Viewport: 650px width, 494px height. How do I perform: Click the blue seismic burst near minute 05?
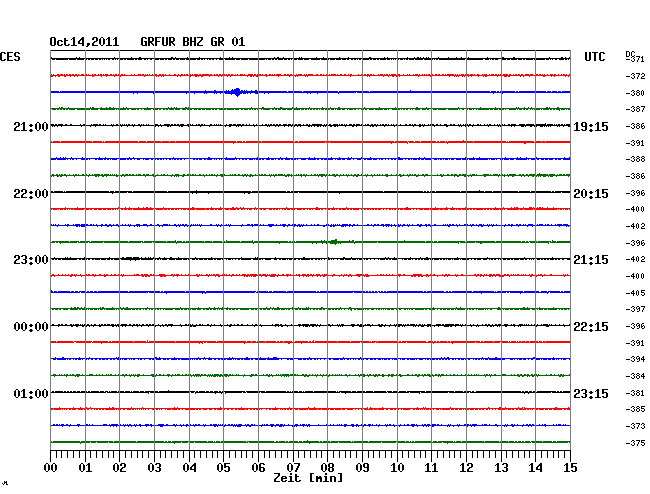tap(237, 92)
